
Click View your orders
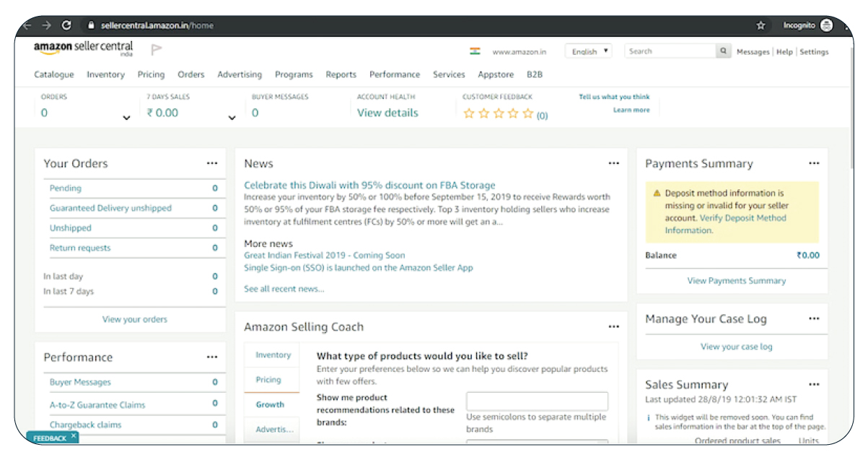pos(135,319)
